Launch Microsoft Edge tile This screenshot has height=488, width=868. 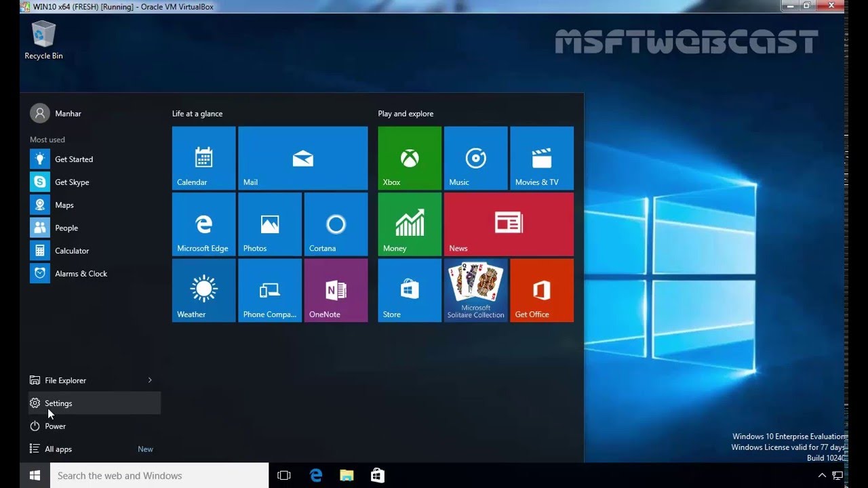click(x=203, y=224)
